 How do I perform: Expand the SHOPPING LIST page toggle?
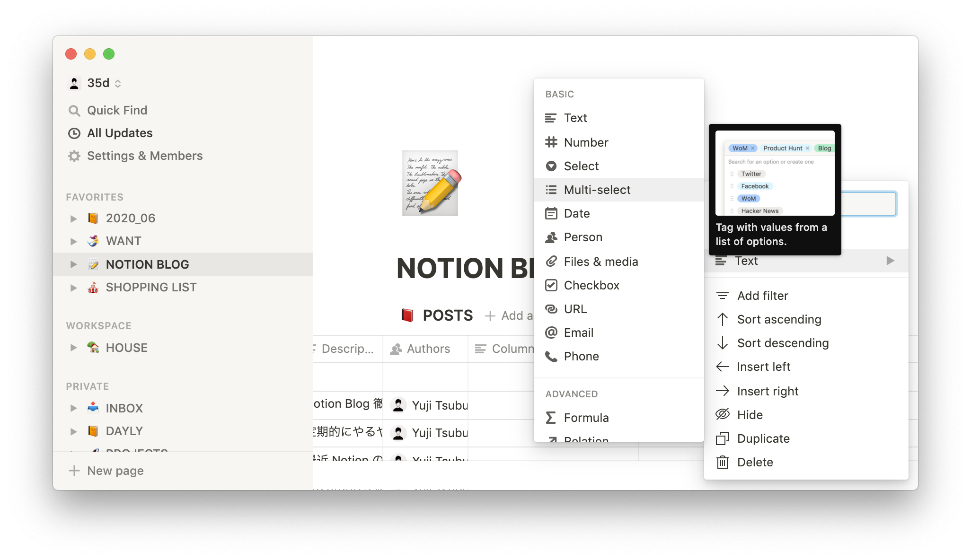pos(73,288)
